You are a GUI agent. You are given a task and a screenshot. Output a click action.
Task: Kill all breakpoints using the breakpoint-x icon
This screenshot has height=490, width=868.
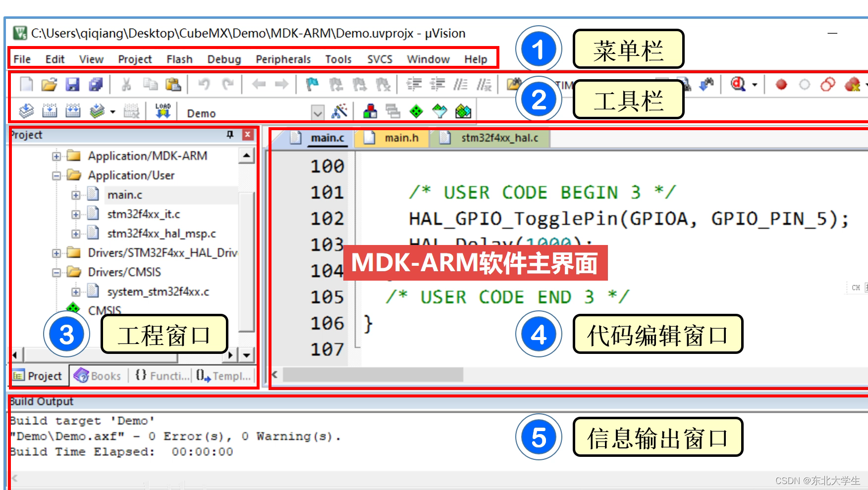853,84
